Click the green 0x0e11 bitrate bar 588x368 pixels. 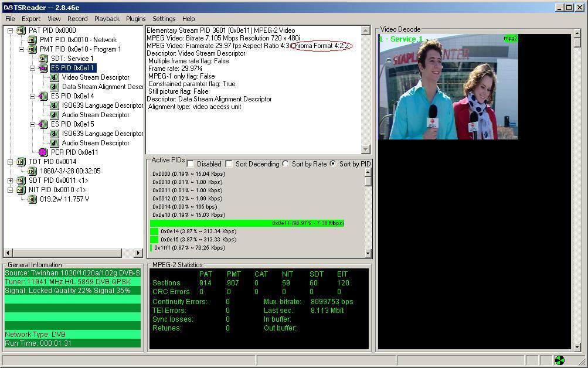pos(247,223)
